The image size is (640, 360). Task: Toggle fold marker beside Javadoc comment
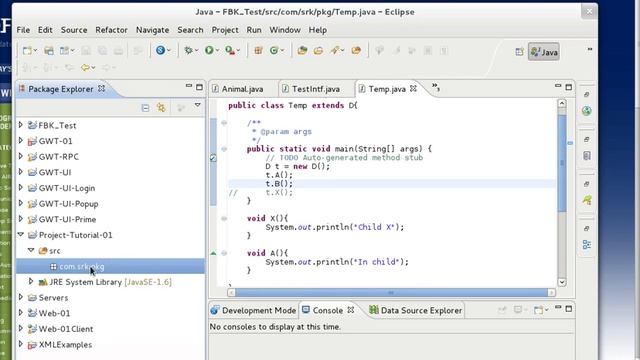point(224,123)
